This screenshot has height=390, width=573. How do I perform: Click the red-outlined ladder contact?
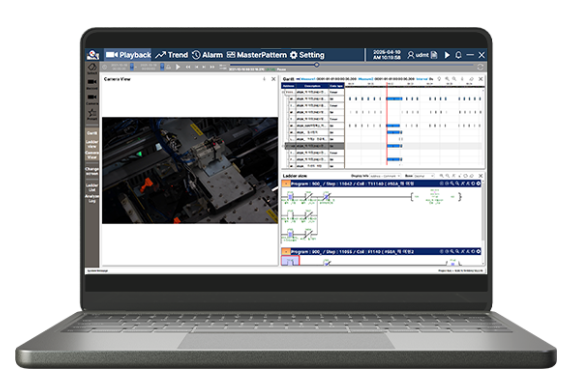click(291, 261)
